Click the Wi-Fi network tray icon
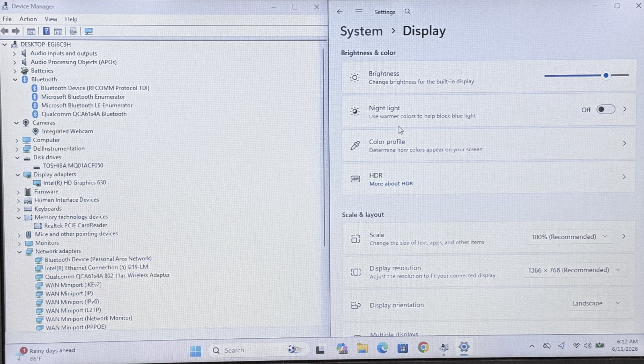 pyautogui.click(x=576, y=345)
